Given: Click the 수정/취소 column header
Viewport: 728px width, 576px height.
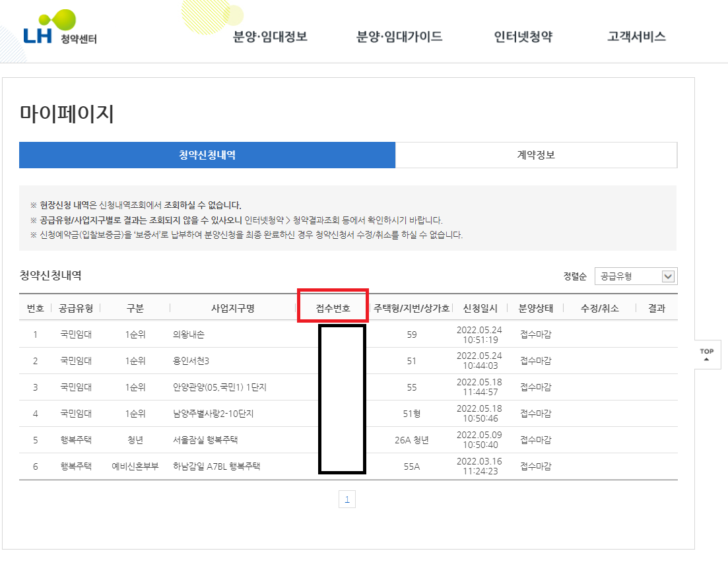Looking at the screenshot, I should 599,308.
